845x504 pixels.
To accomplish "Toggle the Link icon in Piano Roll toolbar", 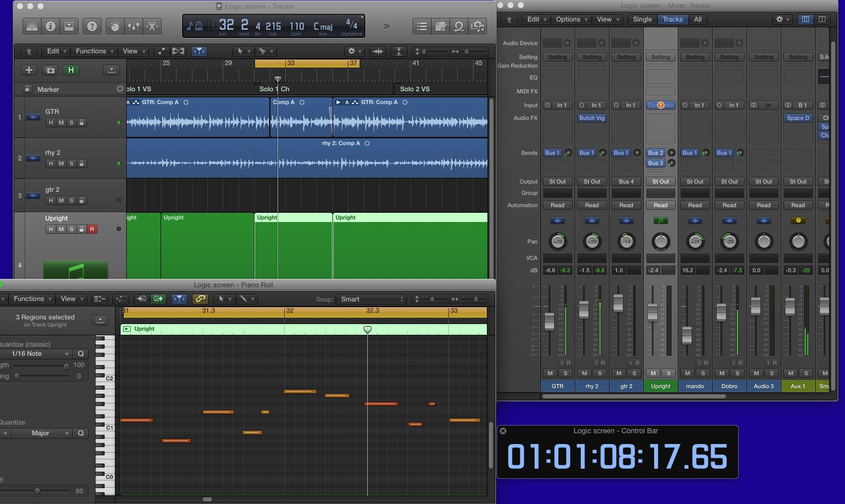I will [200, 299].
